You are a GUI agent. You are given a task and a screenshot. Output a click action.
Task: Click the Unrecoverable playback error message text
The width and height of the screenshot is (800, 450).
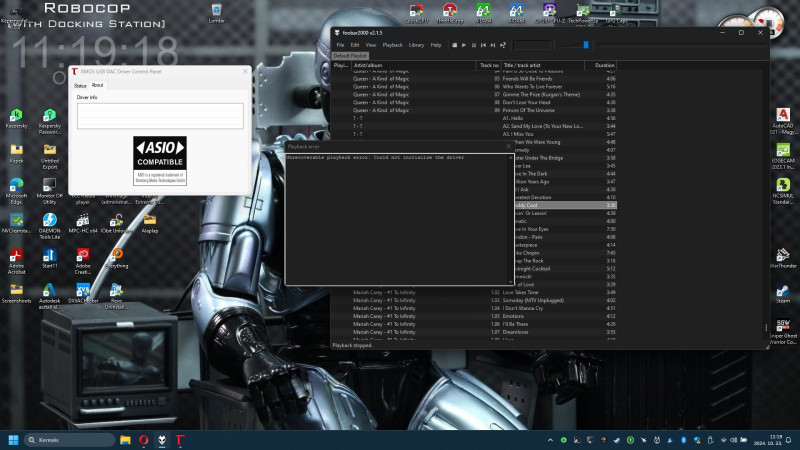coord(376,158)
